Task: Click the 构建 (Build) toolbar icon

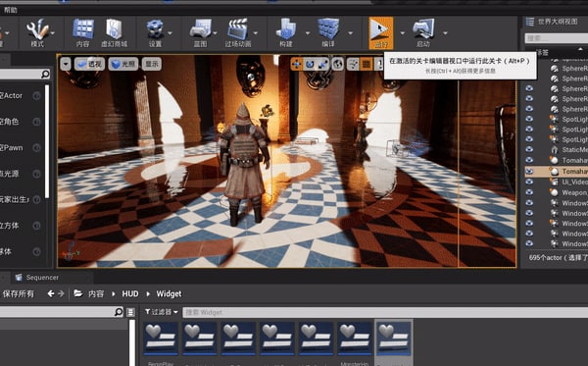Action: coord(286,32)
